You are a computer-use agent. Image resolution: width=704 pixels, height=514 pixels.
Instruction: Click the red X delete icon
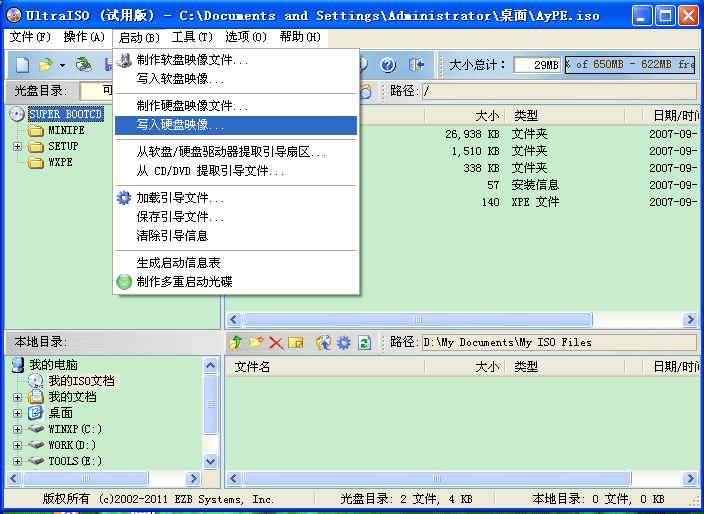click(276, 343)
